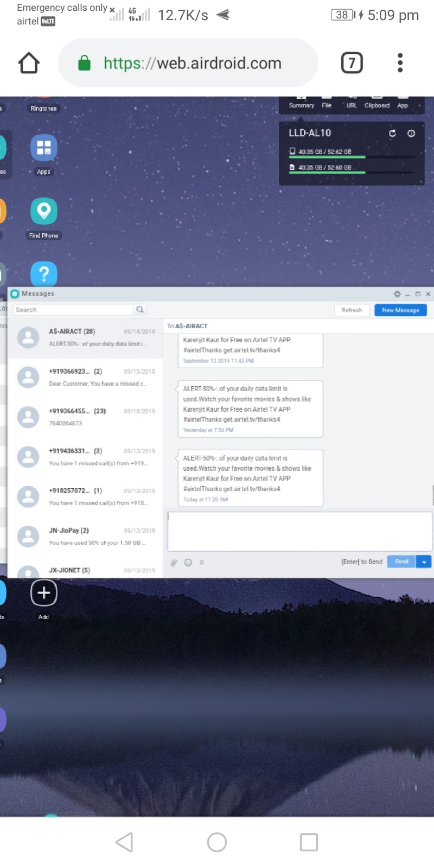Open the +919366923... (2) conversation

click(85, 378)
